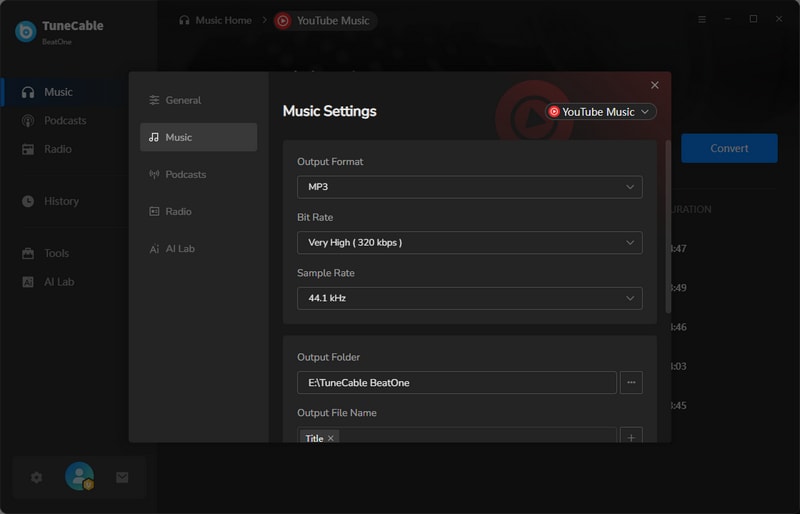Open the mail feedback icon
The height and width of the screenshot is (514, 800).
[x=122, y=477]
